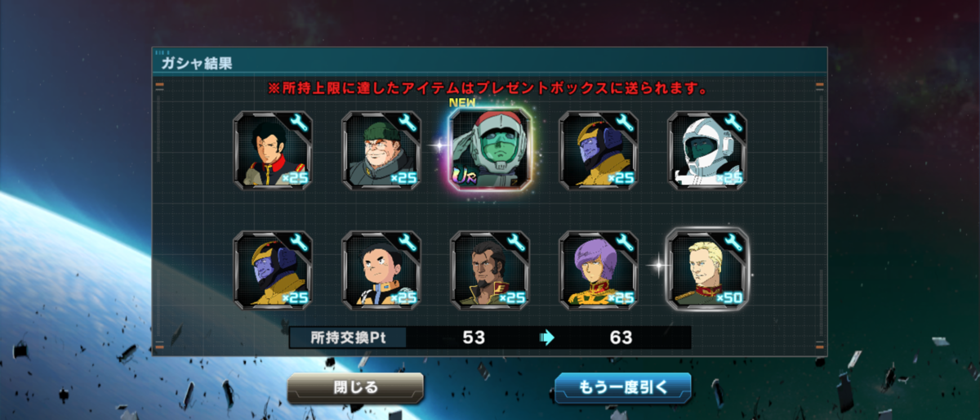Click the cyan arrow between point values
Screen dimensions: 980x420
[547, 337]
